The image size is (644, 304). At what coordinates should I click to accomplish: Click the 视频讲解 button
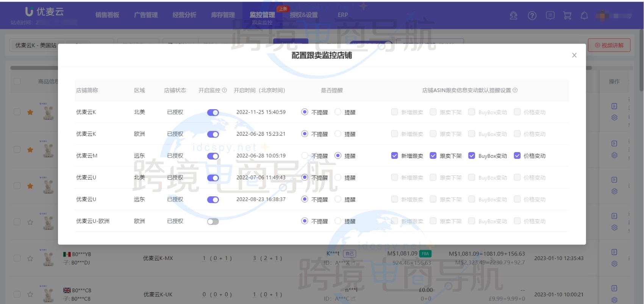tap(609, 45)
